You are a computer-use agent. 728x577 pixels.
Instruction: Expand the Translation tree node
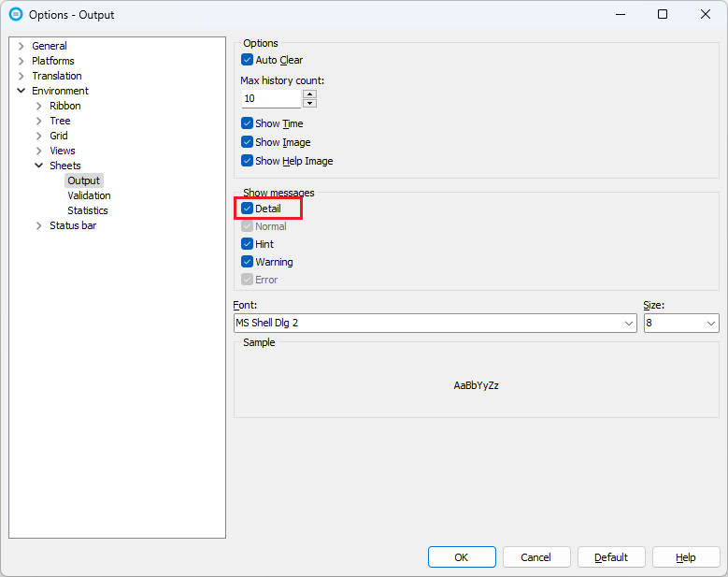(21, 76)
